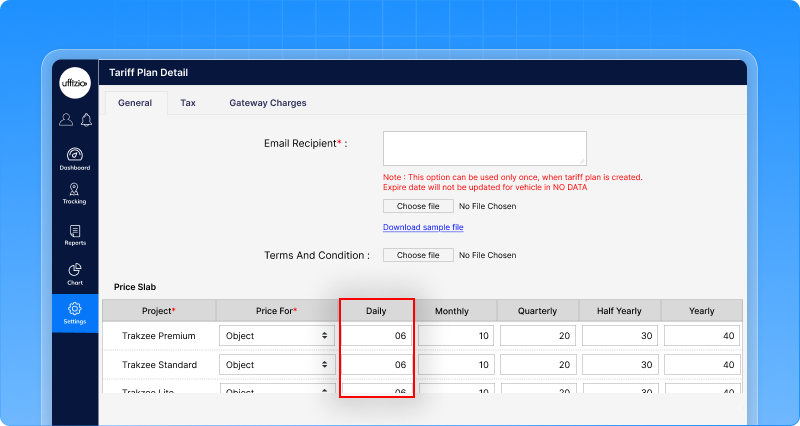Screen dimensions: 800x426
Task: Switch to the Gateway Charges tab
Action: point(268,103)
